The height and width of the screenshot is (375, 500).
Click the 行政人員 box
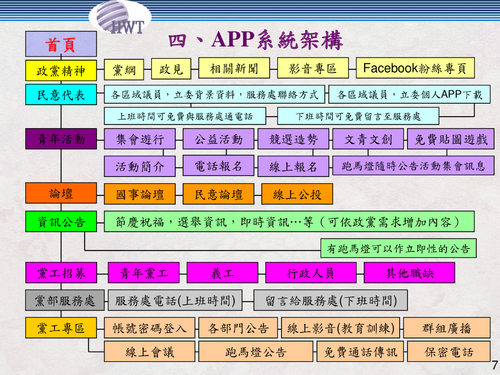[311, 273]
